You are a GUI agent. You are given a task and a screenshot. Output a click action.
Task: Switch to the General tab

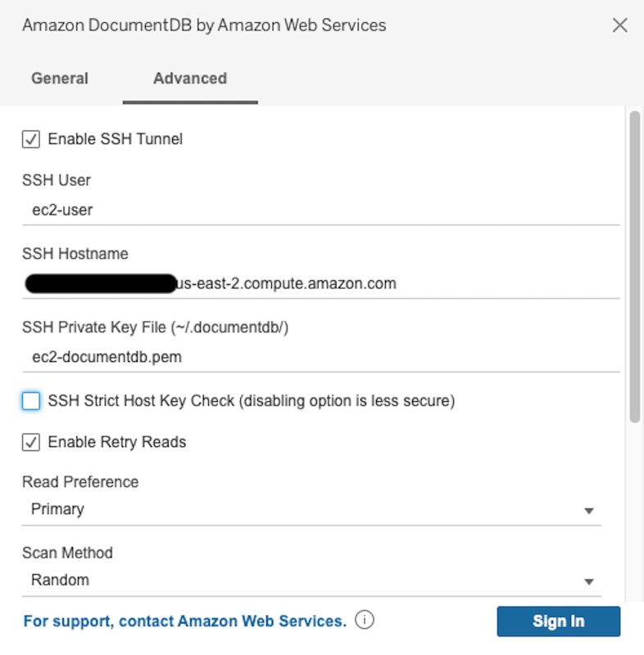click(59, 78)
